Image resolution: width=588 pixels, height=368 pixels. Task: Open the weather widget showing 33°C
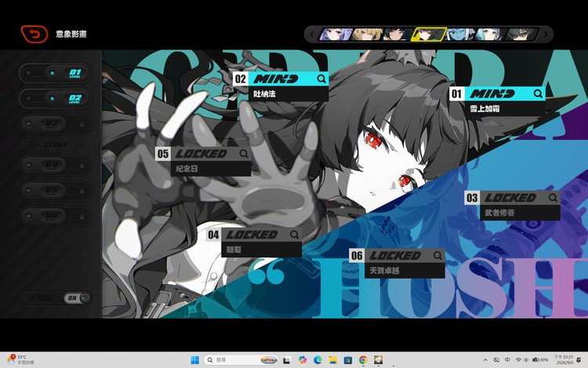pos(21,359)
